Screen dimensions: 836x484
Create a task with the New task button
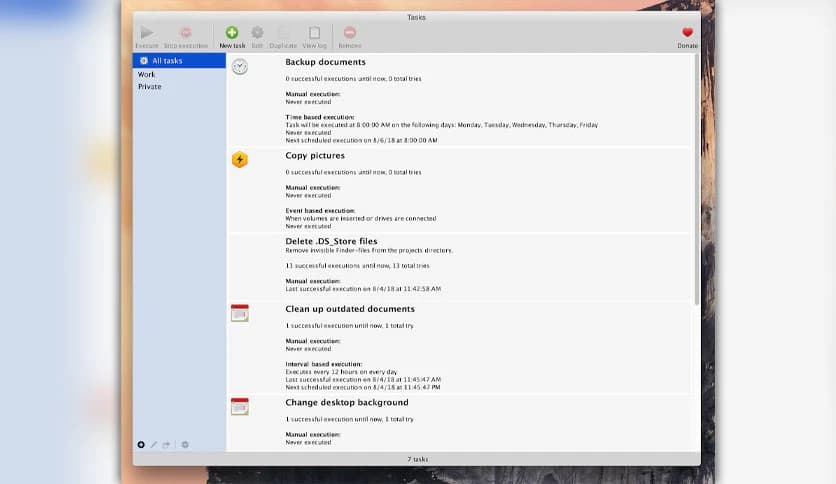pos(232,33)
